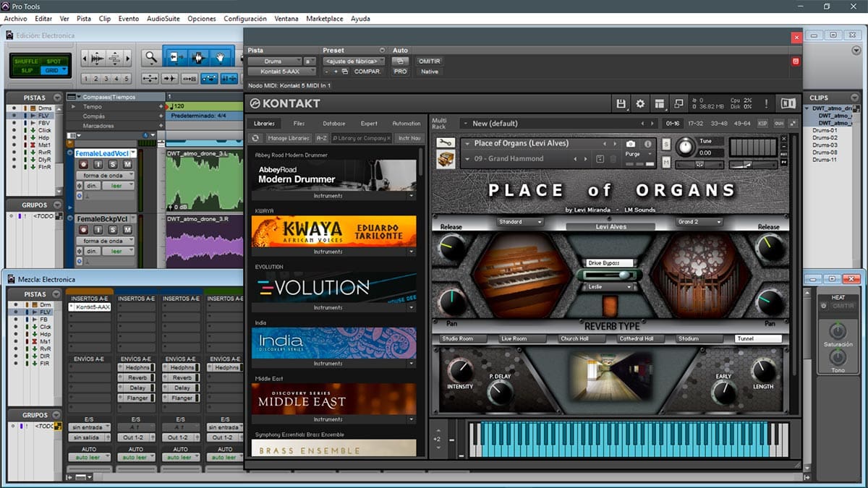Mute the FemaleLeadVocl track

pyautogui.click(x=127, y=165)
